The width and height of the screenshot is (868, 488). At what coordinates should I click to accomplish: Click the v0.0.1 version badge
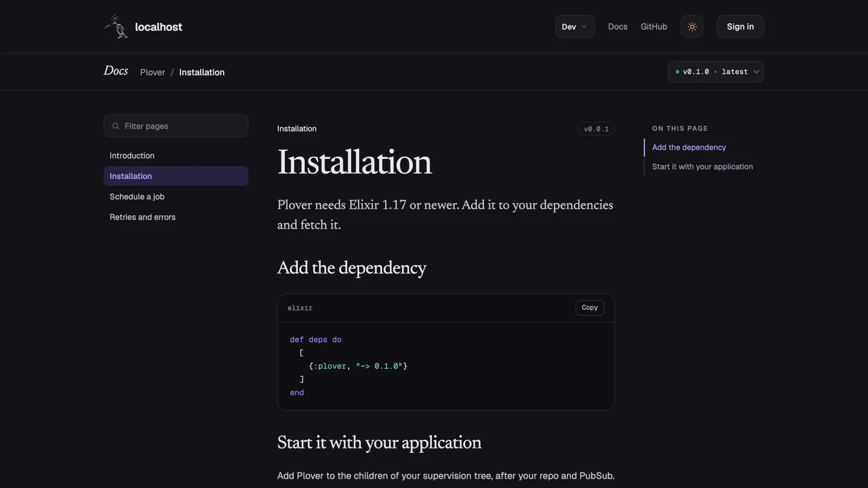596,129
